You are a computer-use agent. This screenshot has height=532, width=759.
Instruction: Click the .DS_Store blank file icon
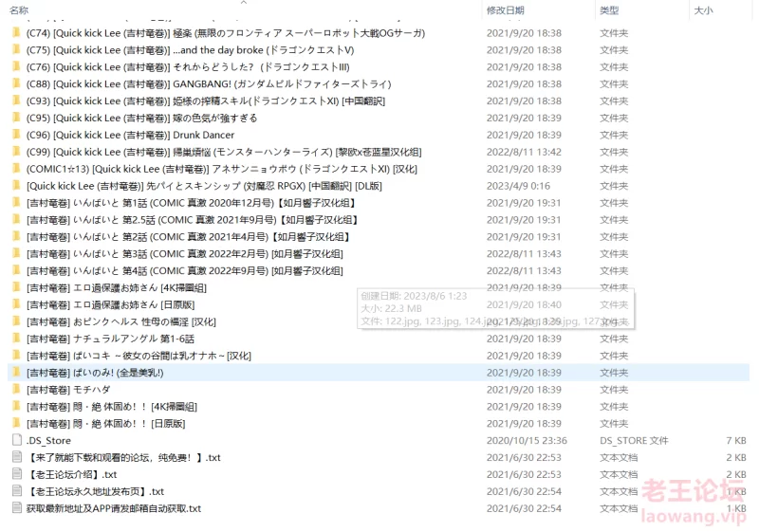17,440
